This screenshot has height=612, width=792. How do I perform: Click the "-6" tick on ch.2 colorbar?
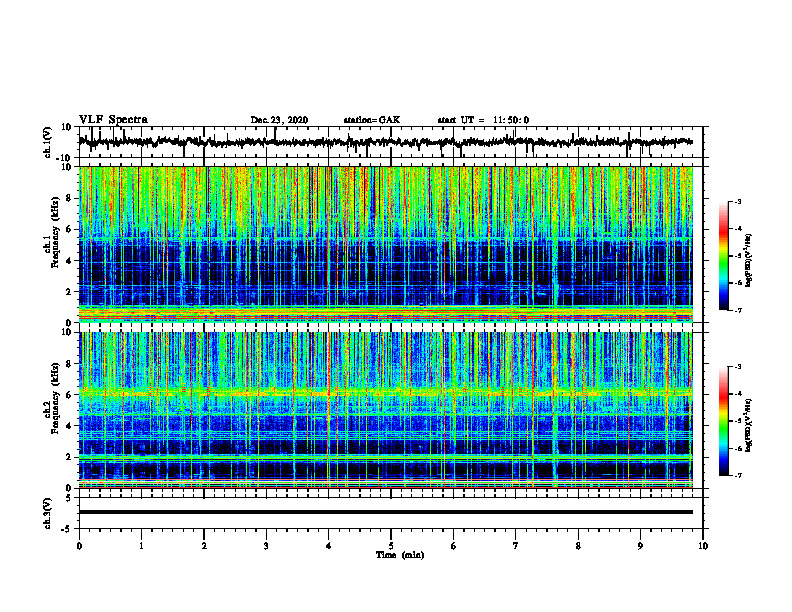click(x=737, y=448)
